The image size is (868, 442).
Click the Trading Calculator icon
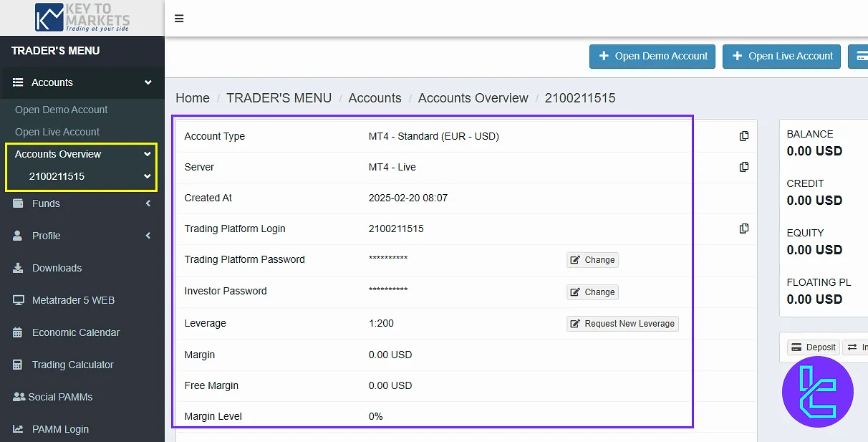tap(18, 365)
